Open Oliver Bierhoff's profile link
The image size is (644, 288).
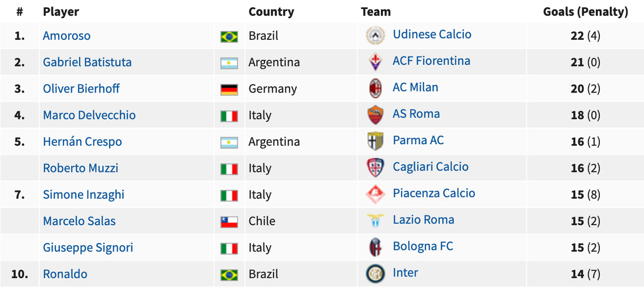(x=81, y=88)
